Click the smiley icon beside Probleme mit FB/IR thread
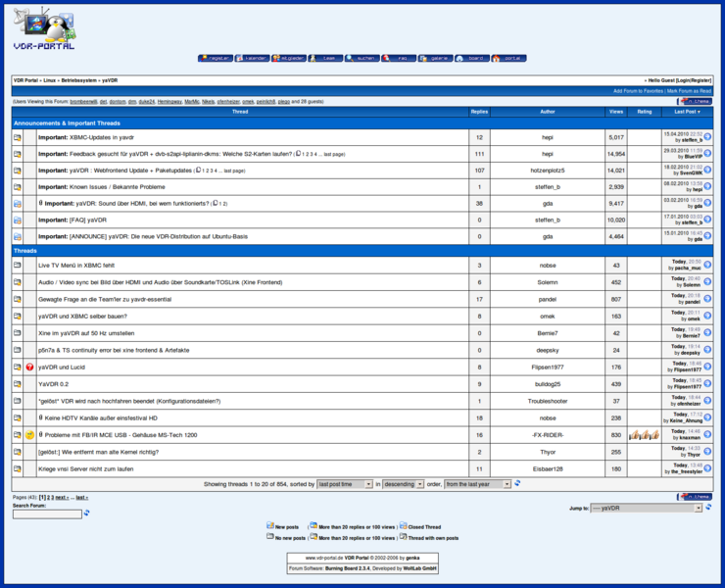The height and width of the screenshot is (588, 725). [30, 435]
